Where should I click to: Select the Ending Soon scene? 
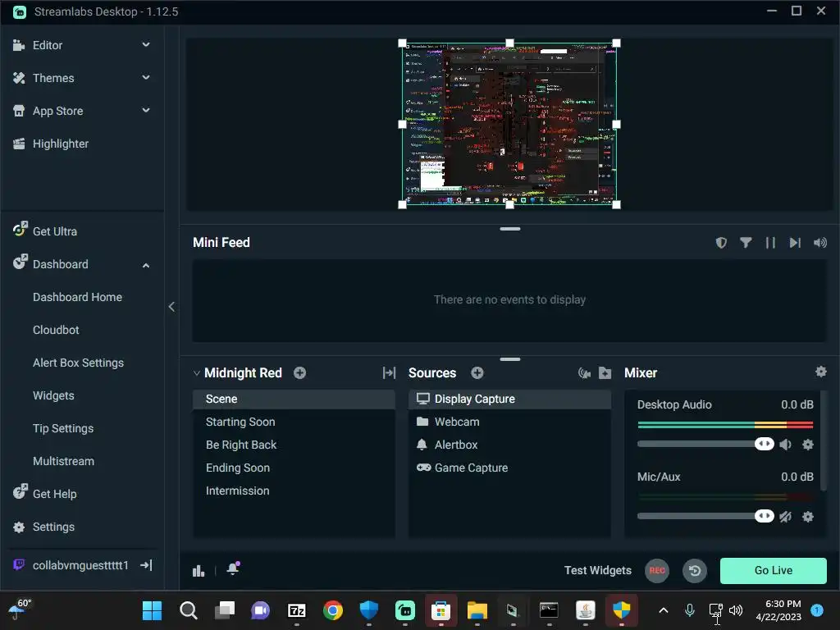click(x=294, y=468)
